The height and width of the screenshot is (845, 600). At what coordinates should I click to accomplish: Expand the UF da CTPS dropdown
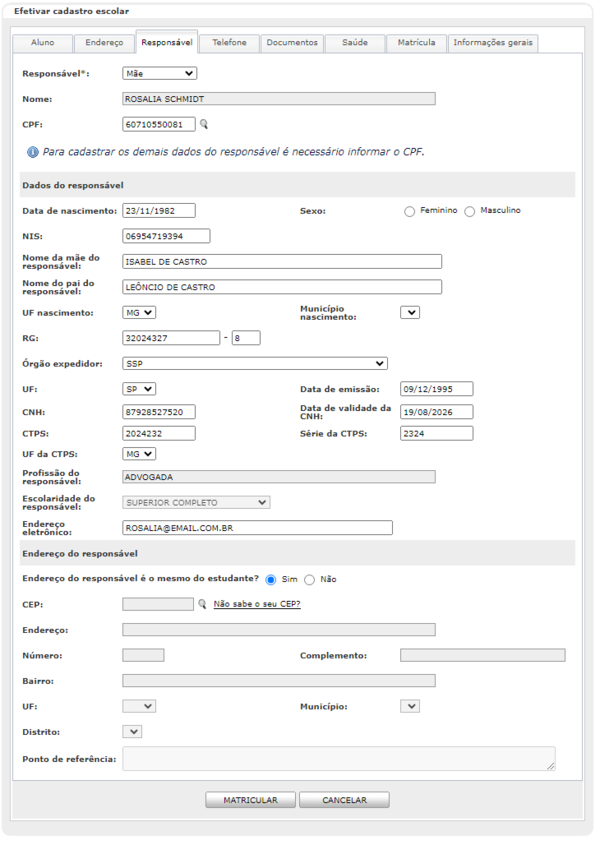click(139, 454)
